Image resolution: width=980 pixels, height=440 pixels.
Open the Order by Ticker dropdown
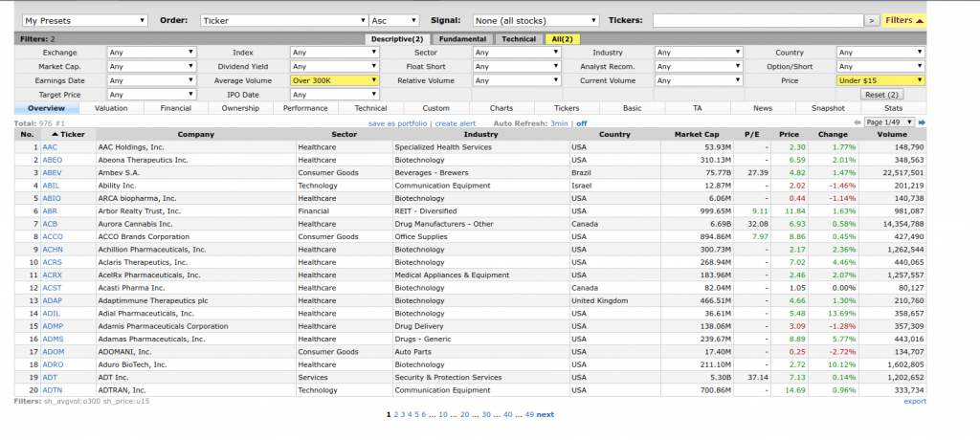(x=284, y=21)
